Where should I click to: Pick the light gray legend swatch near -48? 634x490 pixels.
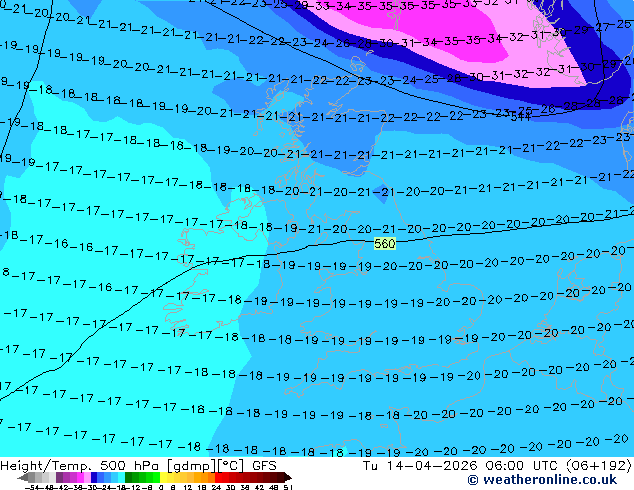(x=45, y=477)
